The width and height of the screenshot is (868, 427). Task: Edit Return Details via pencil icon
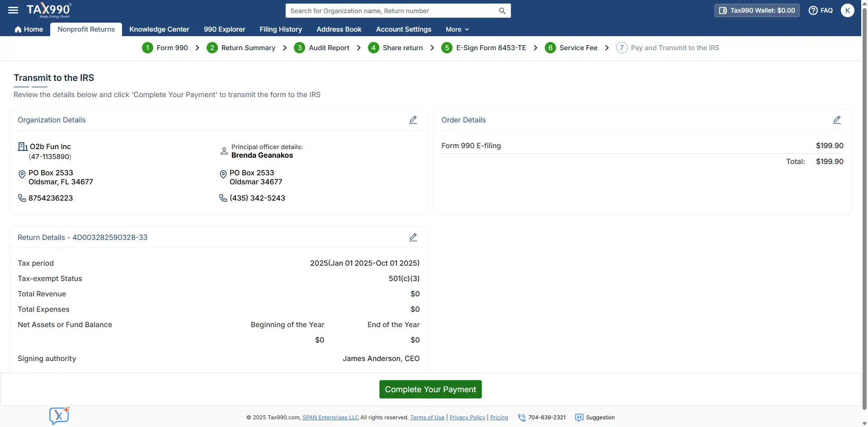pos(413,237)
